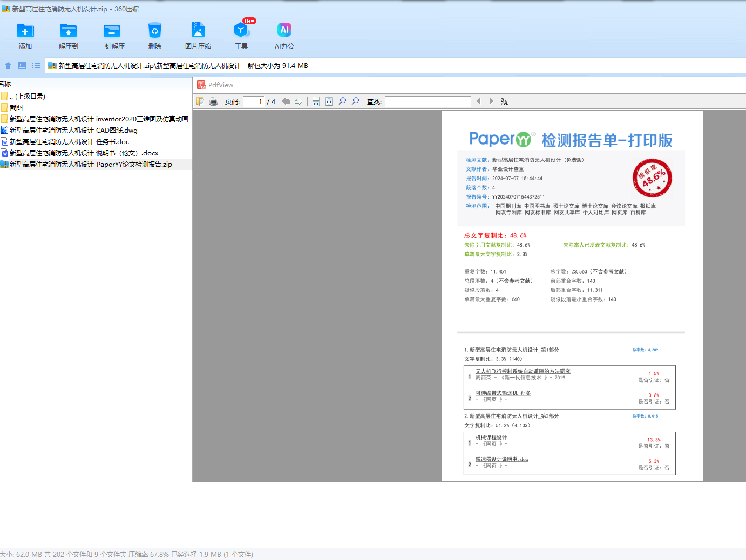Click the 名称 column header
This screenshot has width=746, height=560.
pyautogui.click(x=5, y=84)
